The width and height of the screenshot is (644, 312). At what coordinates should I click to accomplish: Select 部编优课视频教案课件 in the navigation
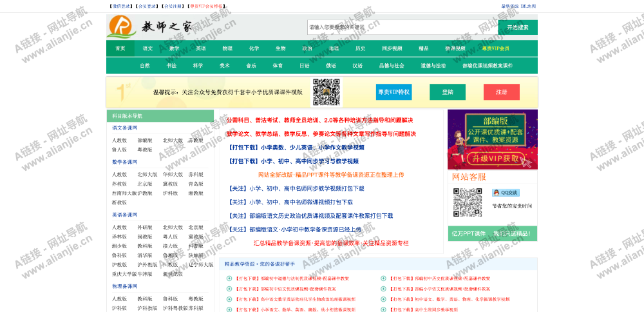click(x=488, y=66)
